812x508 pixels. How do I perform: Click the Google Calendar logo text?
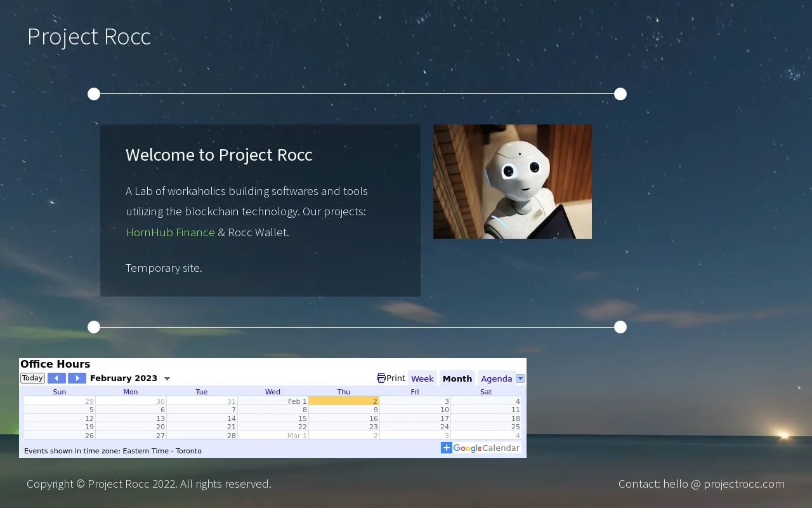(x=487, y=448)
